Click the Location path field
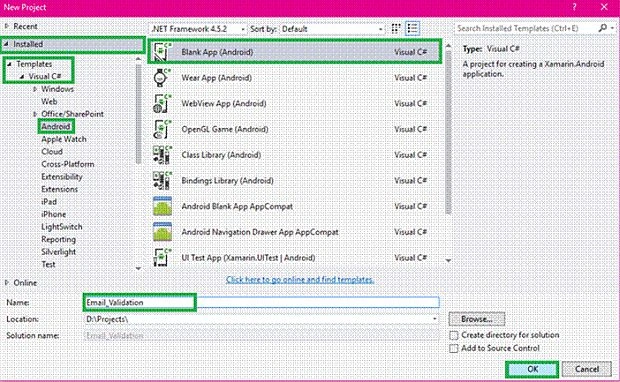Image resolution: width=620 pixels, height=382 pixels. [x=261, y=319]
